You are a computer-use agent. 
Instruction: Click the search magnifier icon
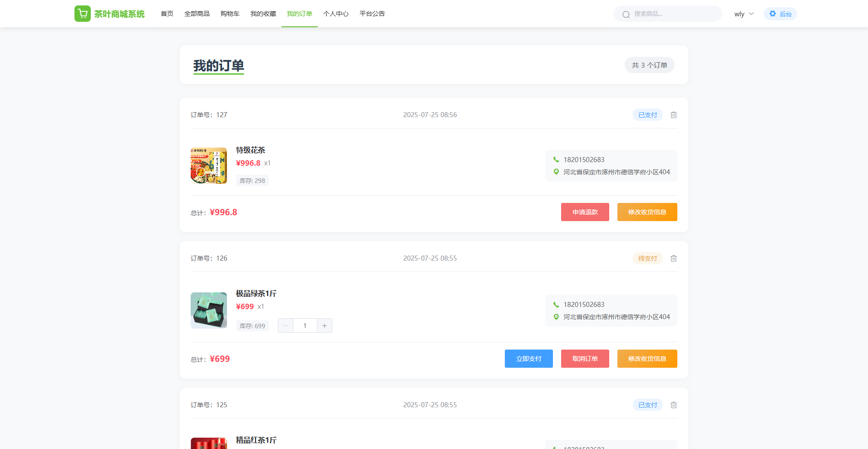(626, 14)
